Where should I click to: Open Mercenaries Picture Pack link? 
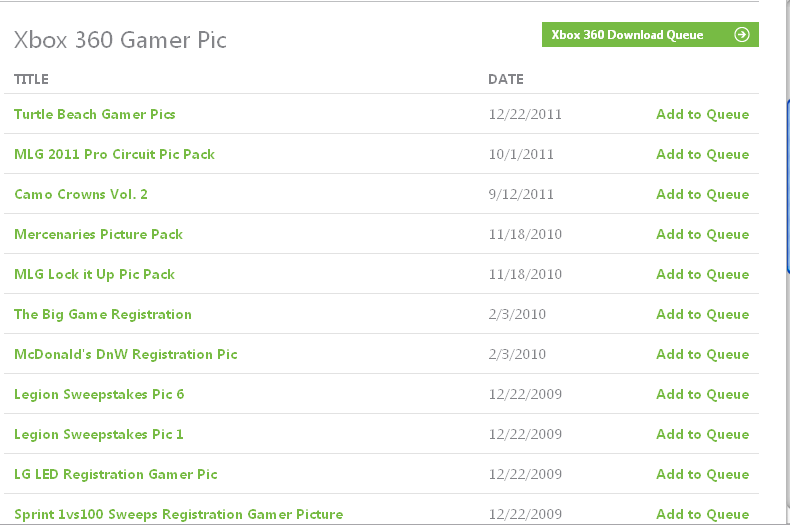(98, 234)
